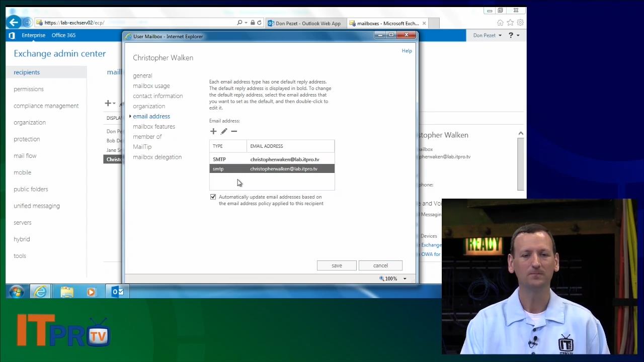Open servers in admin center sidebar
The width and height of the screenshot is (644, 362).
23,222
